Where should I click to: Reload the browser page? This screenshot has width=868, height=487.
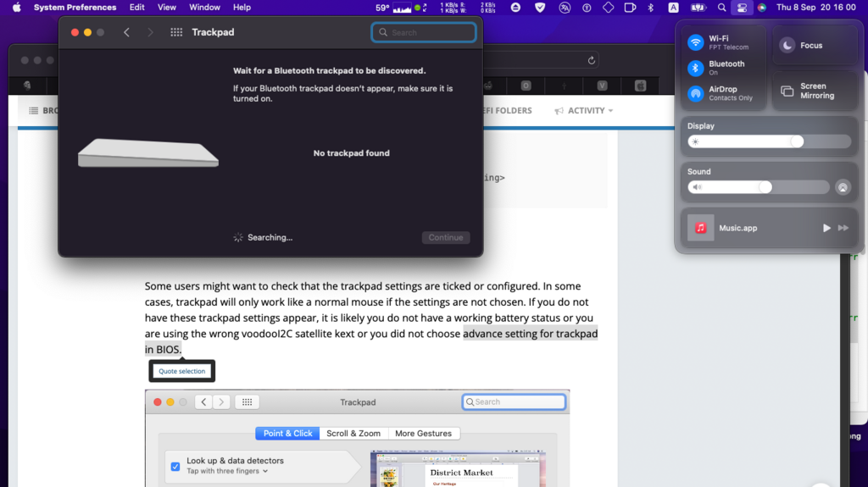(x=591, y=60)
